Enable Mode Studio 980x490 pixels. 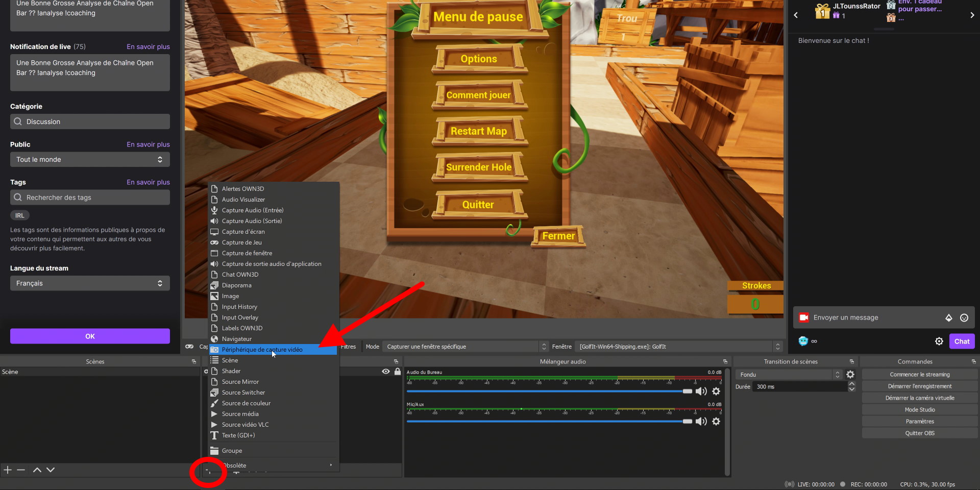[920, 409]
